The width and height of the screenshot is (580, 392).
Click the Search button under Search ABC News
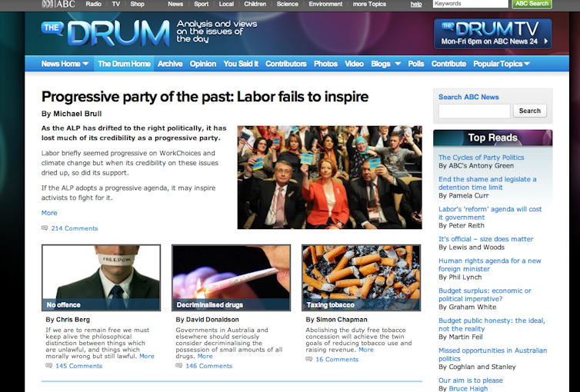[530, 111]
